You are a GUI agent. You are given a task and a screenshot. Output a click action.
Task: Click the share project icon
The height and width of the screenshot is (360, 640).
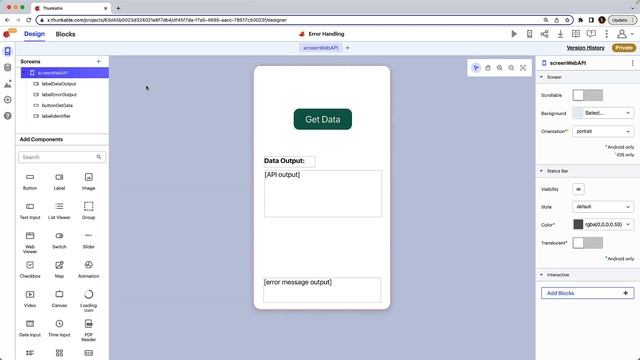[544, 34]
